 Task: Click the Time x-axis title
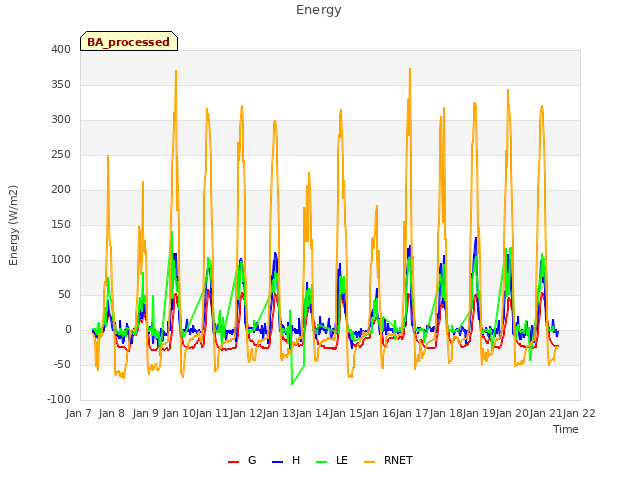tap(566, 429)
